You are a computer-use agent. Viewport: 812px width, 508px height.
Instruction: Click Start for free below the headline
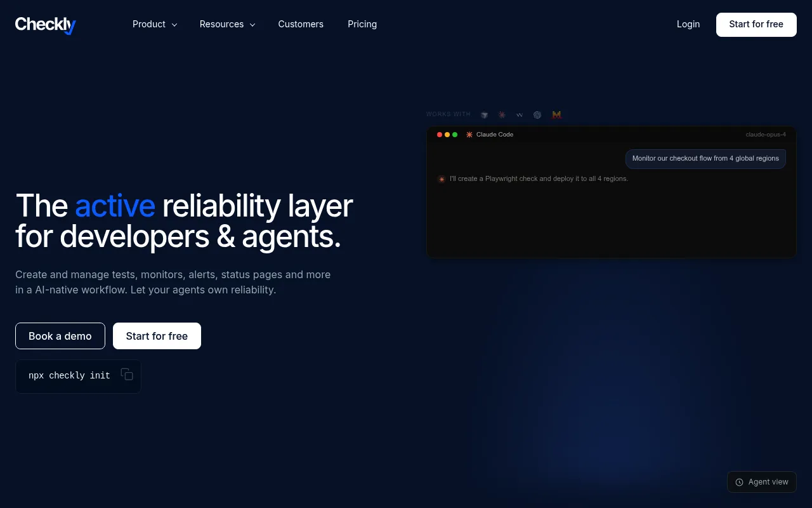point(157,336)
